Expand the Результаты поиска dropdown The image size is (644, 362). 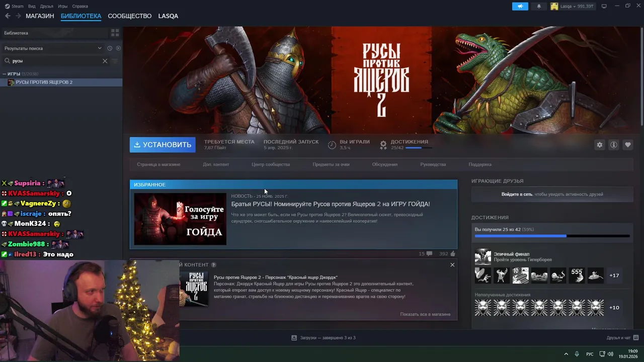[x=53, y=48]
